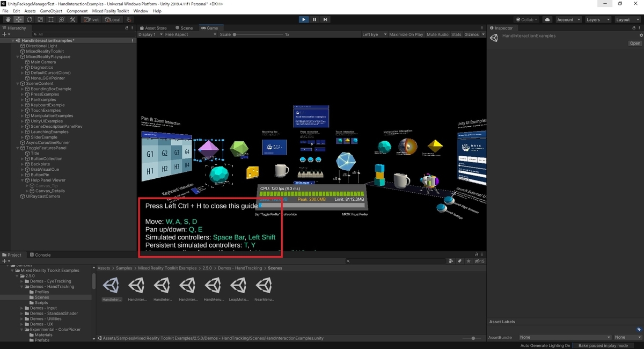
Task: Click Samples in Project breadcrumb
Action: click(124, 268)
